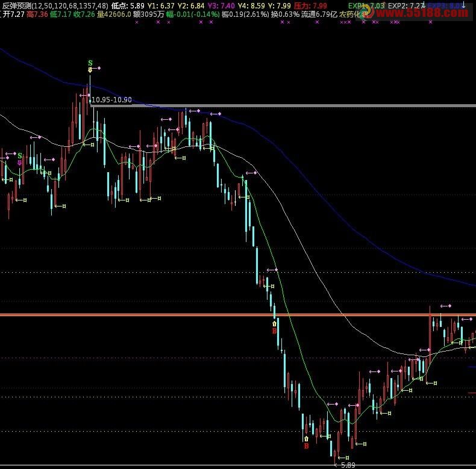476x469 pixels.
Task: Click the EXP2: 7.27 value
Action: coord(406,6)
